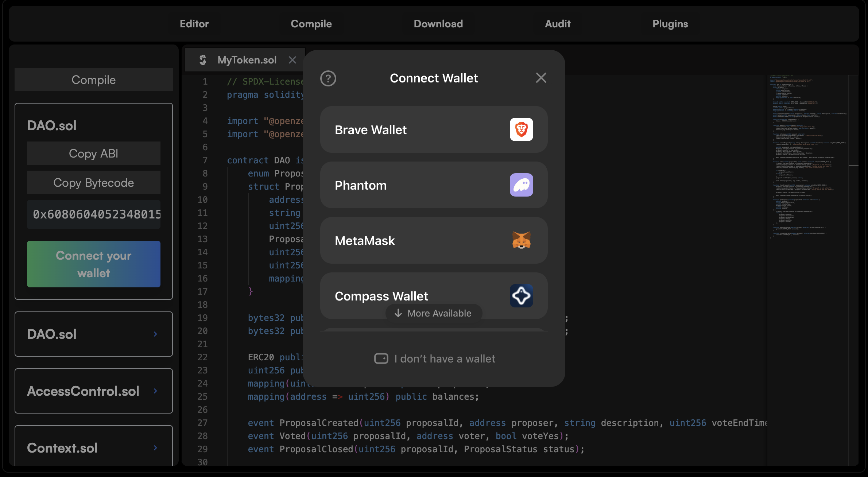Screen dimensions: 868x477
Task: Click the MyToken.sol file type icon
Action: (x=203, y=60)
